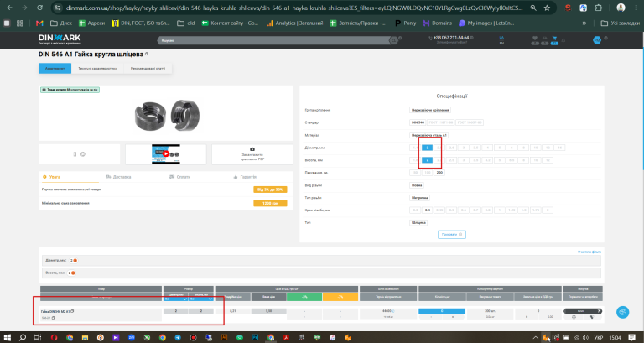Choose packaging quantity 200
This screenshot has height=343, width=644.
[439, 173]
